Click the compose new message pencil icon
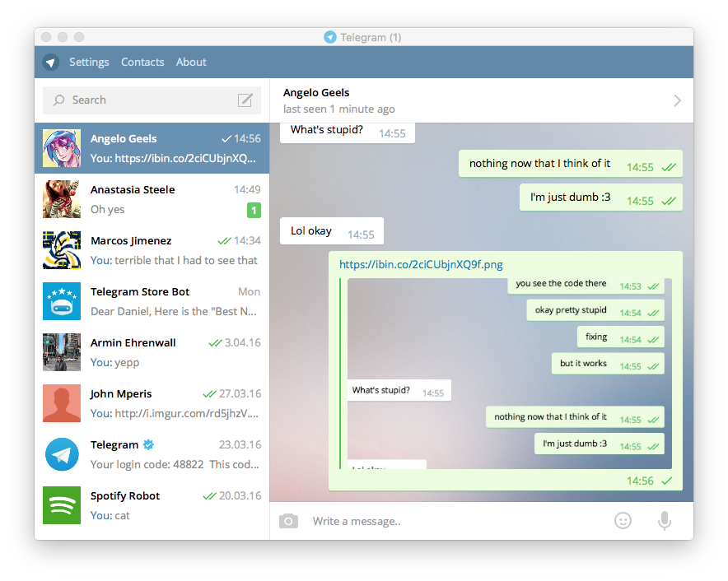The image size is (728, 581). click(245, 100)
